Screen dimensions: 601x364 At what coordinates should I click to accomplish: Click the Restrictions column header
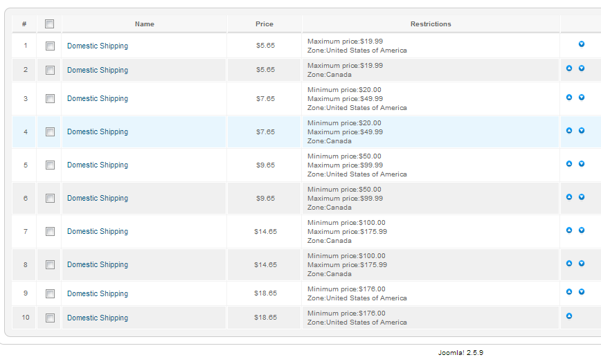point(431,24)
